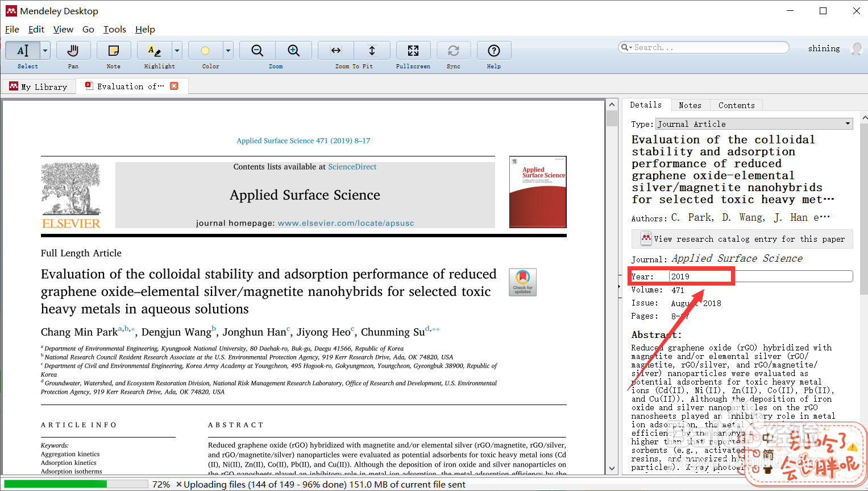Activate the Pan hand tool

pos(73,51)
